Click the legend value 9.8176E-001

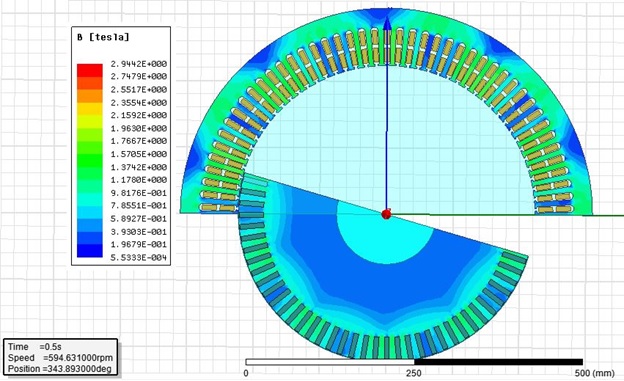tap(138, 193)
